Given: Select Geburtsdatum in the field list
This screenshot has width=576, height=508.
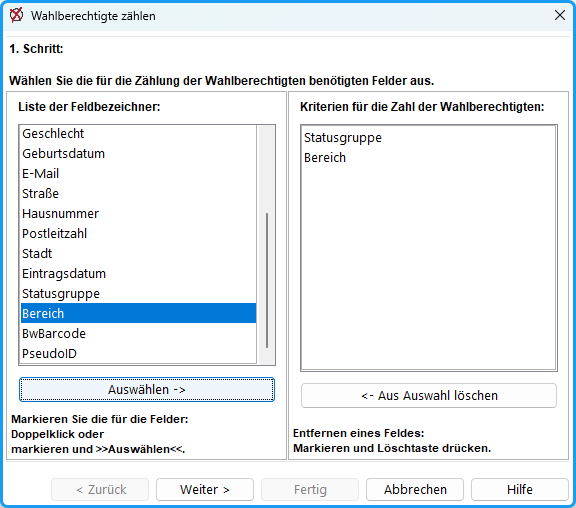Looking at the screenshot, I should pos(138,154).
